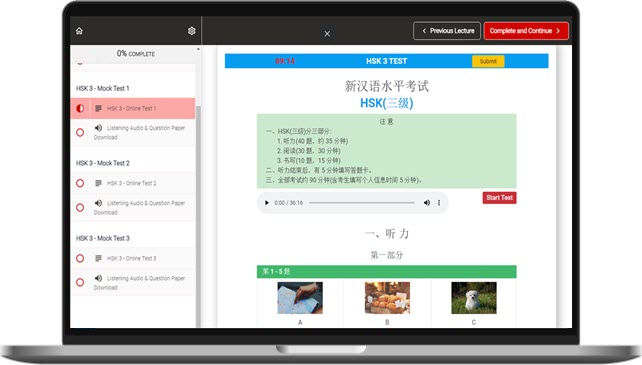Submit the HSK 3 test
Viewport: 642px width, 365px height.
point(488,61)
